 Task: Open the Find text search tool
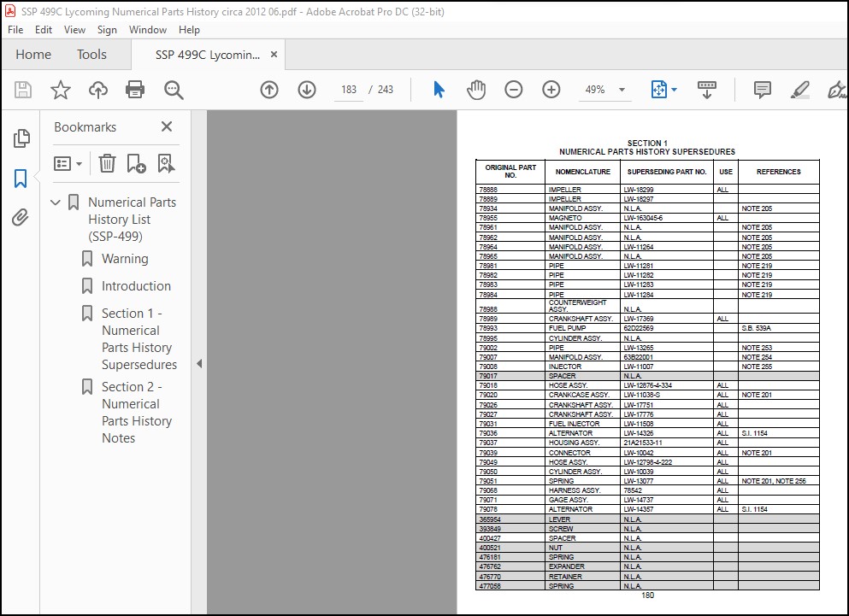(174, 90)
